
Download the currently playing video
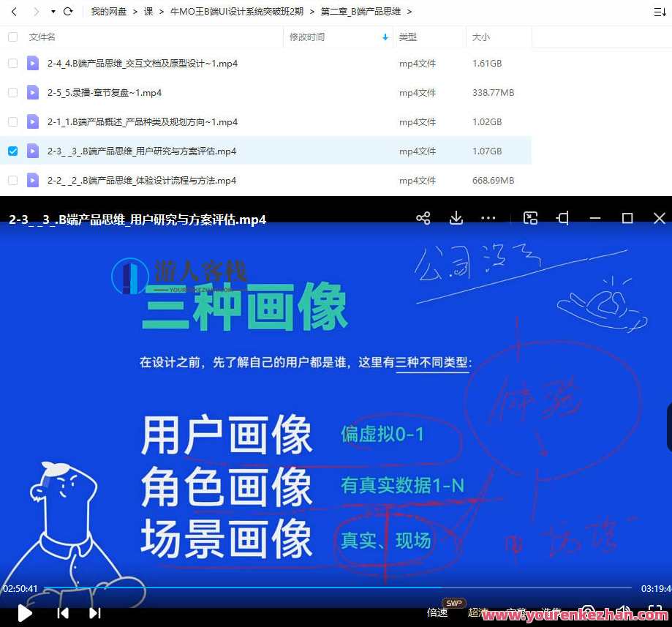(x=456, y=218)
